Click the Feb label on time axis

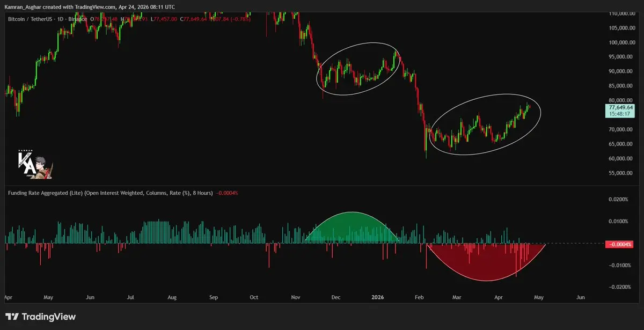419,297
